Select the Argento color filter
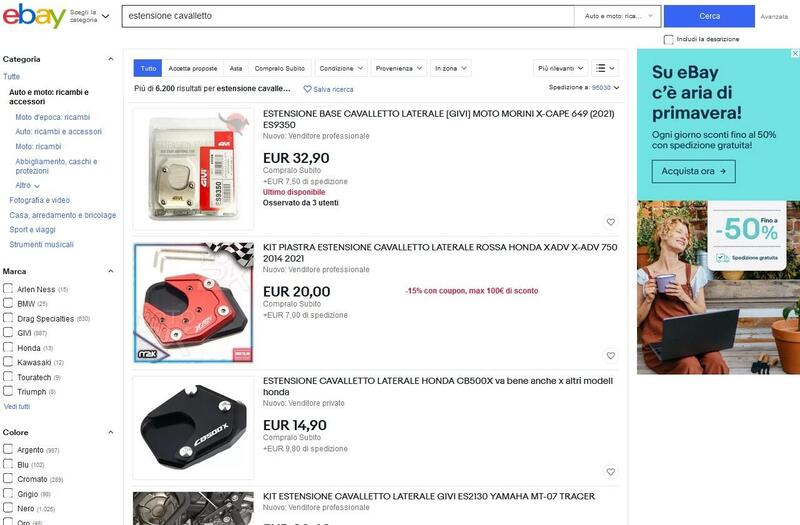800x525 pixels. pos(8,449)
